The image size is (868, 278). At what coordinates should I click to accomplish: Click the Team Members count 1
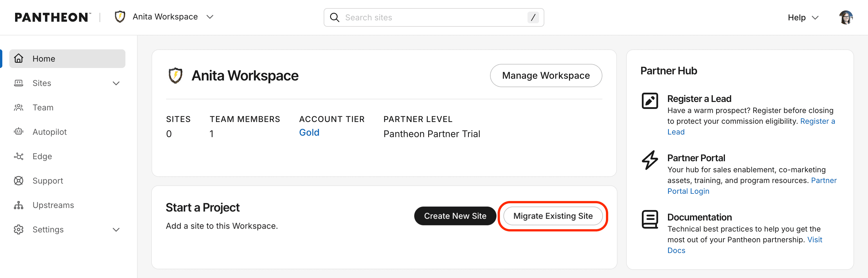(212, 134)
